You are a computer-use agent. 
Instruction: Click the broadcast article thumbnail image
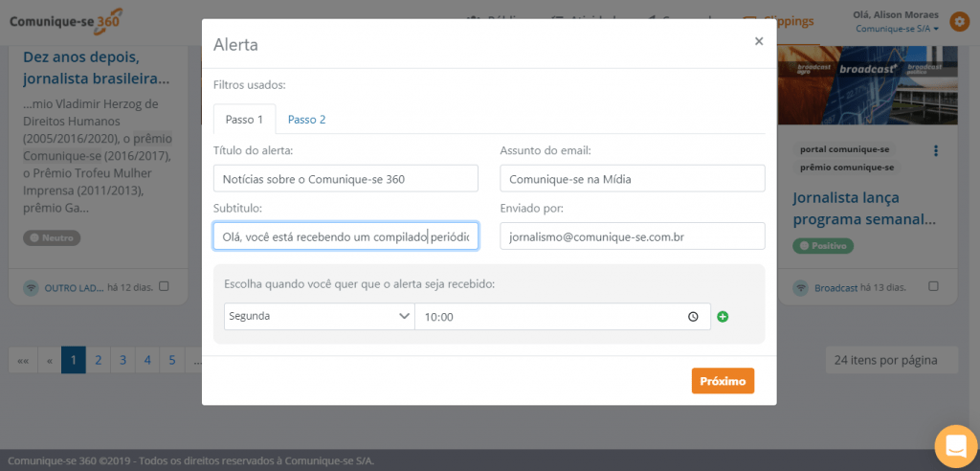[868, 85]
